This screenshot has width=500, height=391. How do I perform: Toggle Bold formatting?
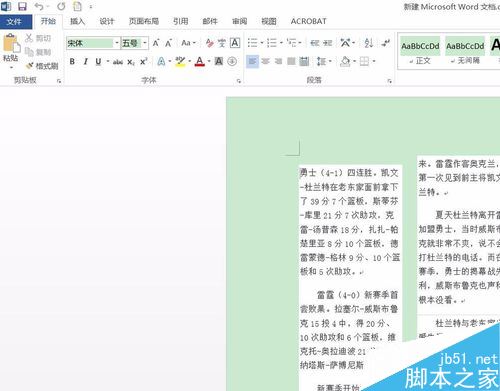[x=72, y=62]
